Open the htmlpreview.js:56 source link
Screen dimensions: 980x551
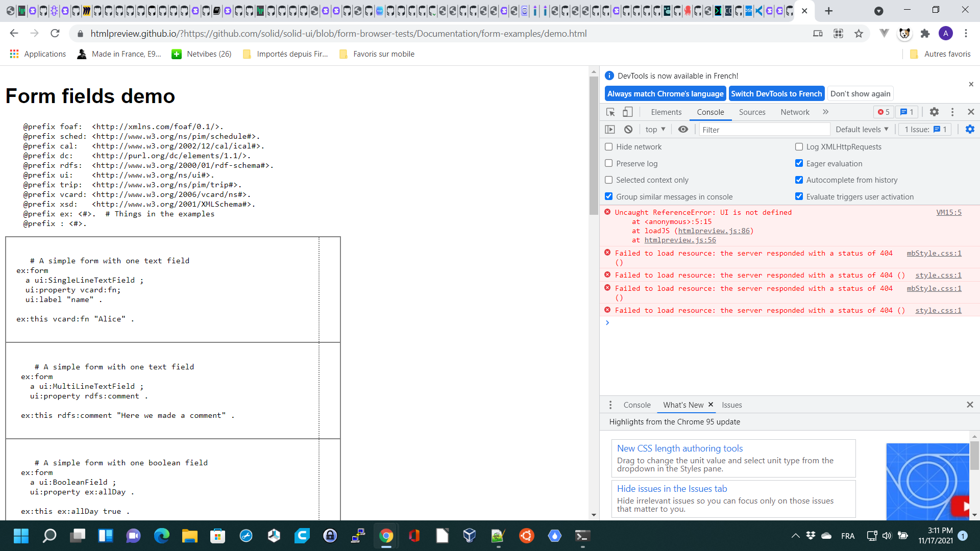pyautogui.click(x=680, y=240)
